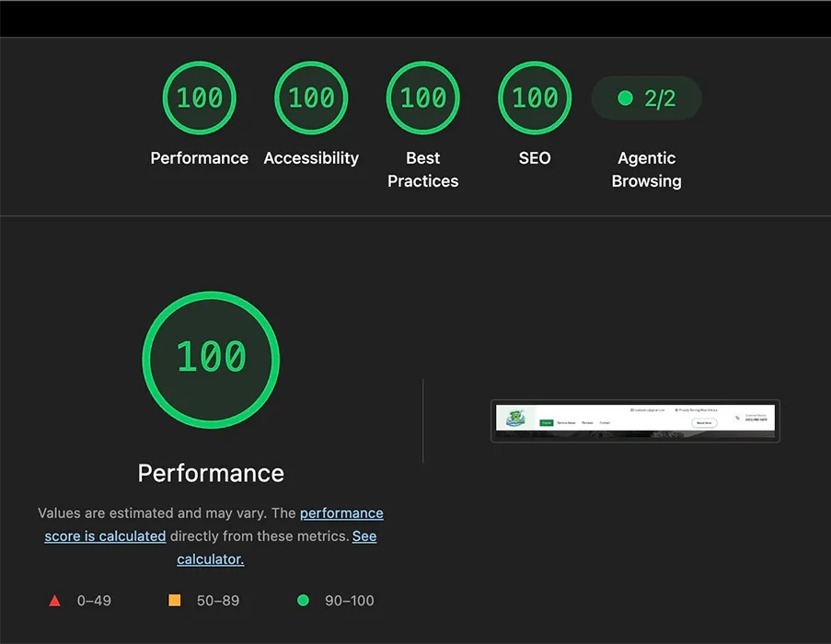Select the Best Practices label
The width and height of the screenshot is (831, 644).
click(x=423, y=169)
